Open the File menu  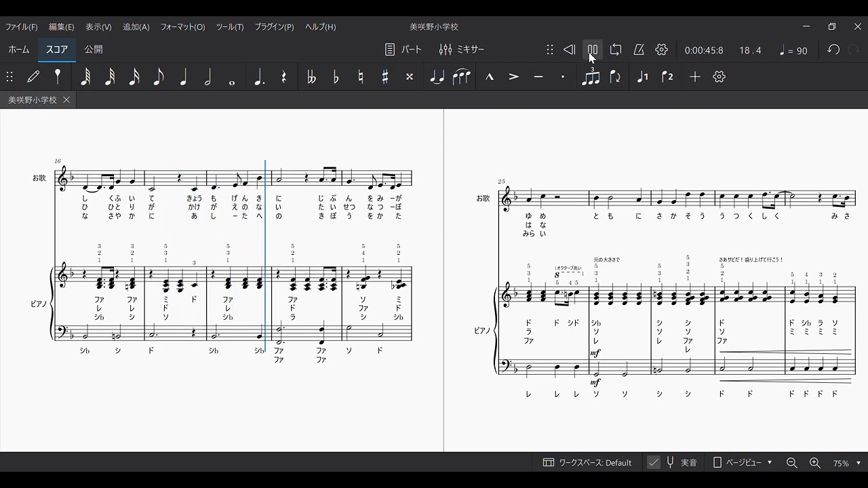pyautogui.click(x=22, y=27)
